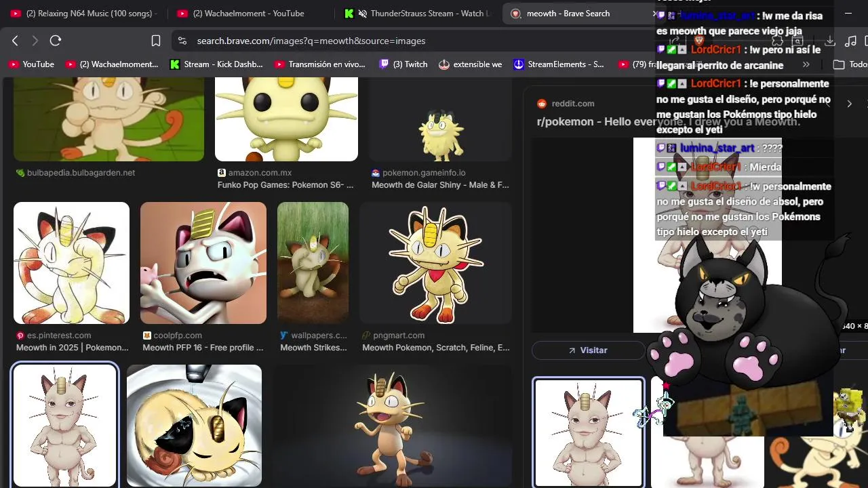Open the pngmart Meowth image
The width and height of the screenshot is (868, 488).
(x=435, y=263)
